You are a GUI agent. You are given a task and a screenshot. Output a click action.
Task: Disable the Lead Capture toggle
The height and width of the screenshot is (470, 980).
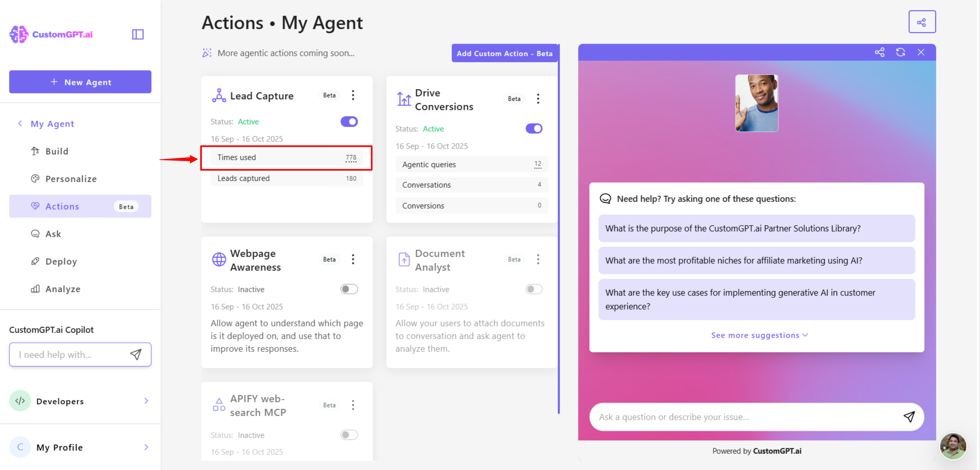[x=349, y=122]
